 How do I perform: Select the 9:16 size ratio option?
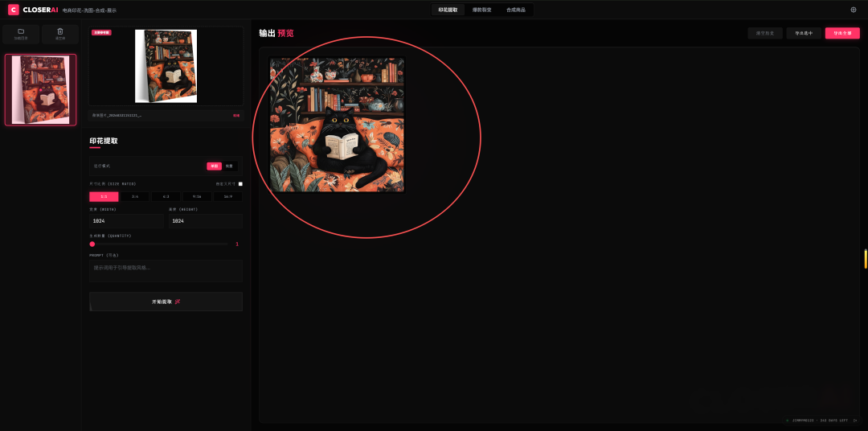(197, 197)
